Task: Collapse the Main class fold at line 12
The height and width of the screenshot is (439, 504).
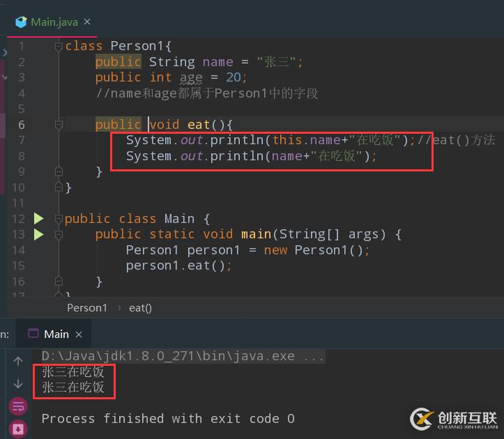Action: tap(59, 219)
